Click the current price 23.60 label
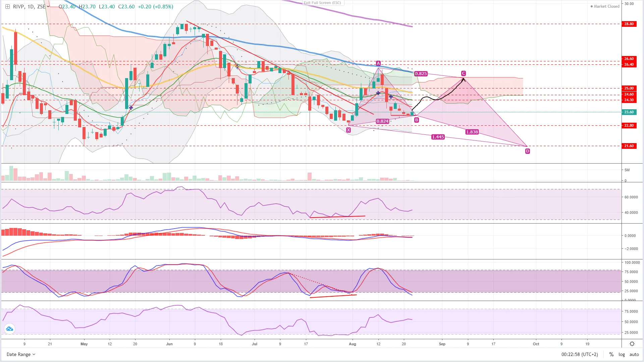This screenshot has height=362, width=644. point(629,112)
